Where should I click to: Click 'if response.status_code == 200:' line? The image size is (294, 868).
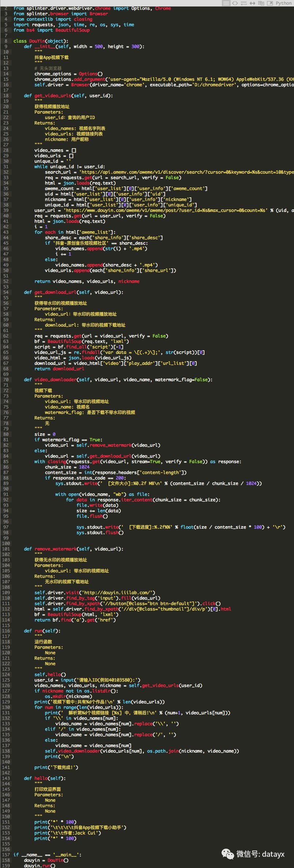pos(85,478)
